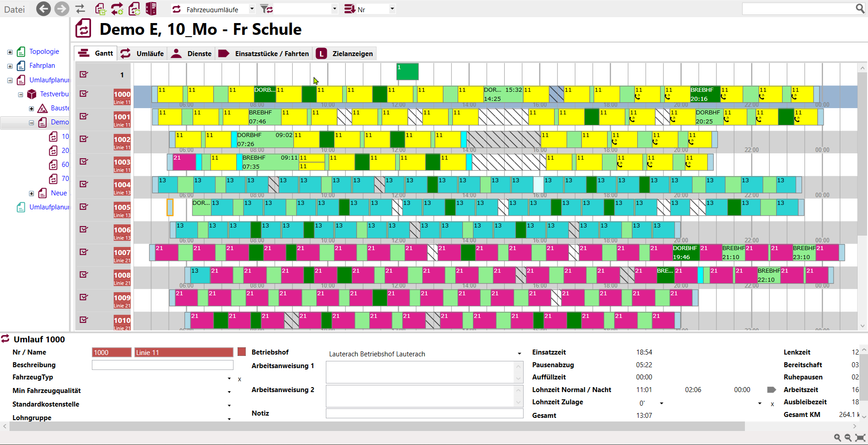868x445 pixels.
Task: Click the fit-to-window zoom icon
Action: (860, 437)
